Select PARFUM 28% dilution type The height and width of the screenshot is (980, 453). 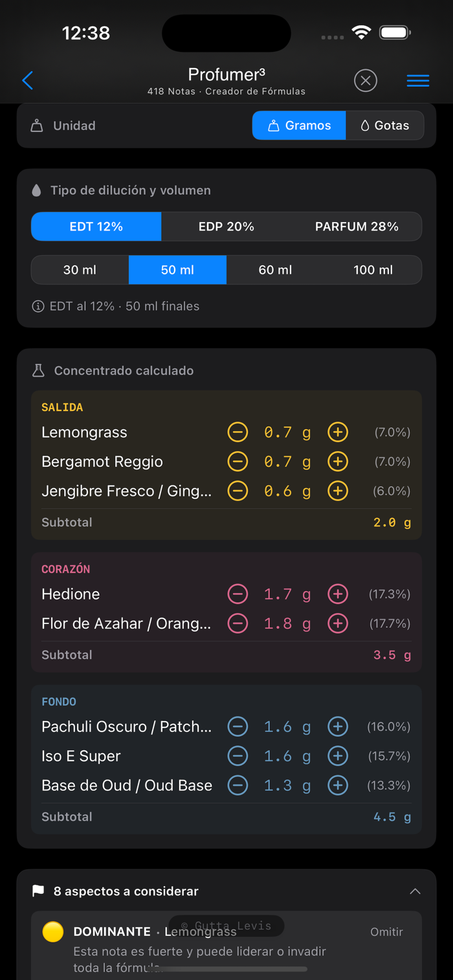[357, 227]
